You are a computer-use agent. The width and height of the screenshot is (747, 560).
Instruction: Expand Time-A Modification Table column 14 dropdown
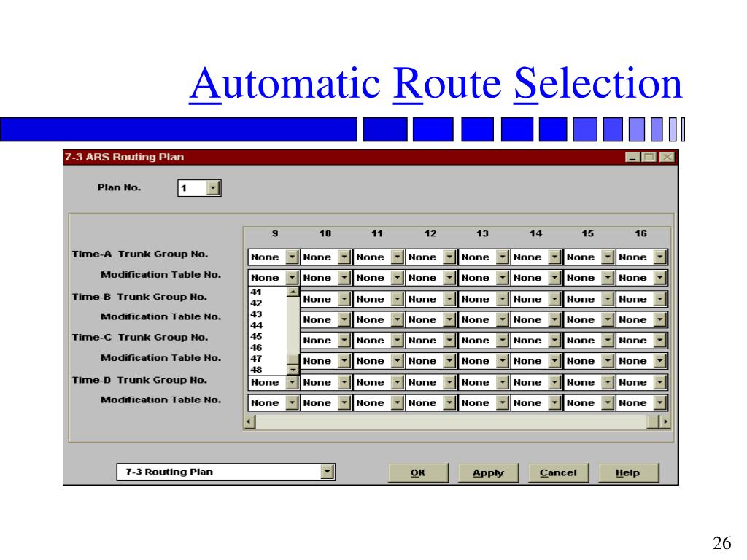pos(554,278)
